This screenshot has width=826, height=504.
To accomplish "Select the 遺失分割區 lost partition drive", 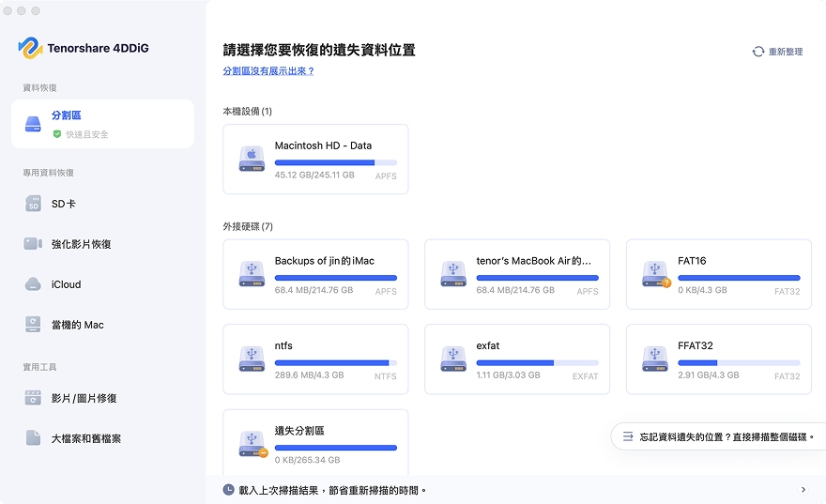I will pyautogui.click(x=315, y=443).
